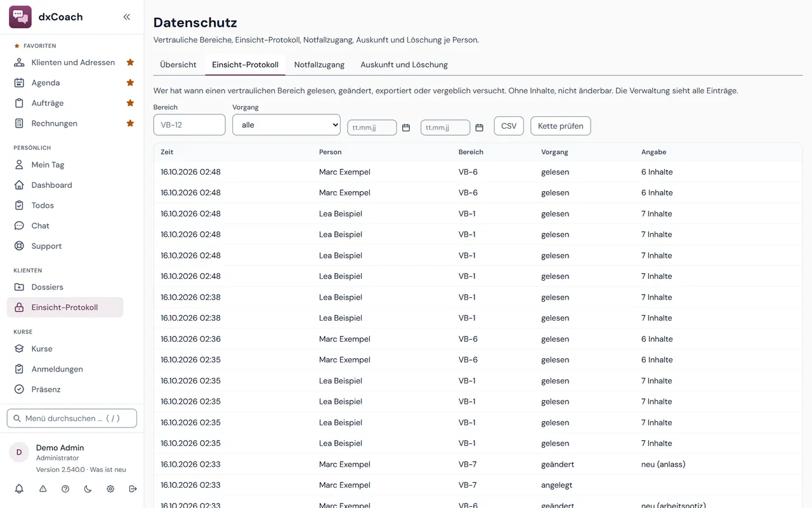Go to Aufträge in sidebar
Viewport: 812px width, 508px height.
point(65,103)
